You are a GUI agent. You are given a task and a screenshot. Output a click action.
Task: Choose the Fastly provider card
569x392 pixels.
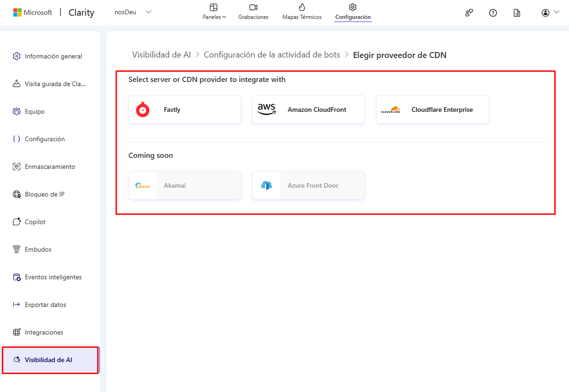coord(185,109)
